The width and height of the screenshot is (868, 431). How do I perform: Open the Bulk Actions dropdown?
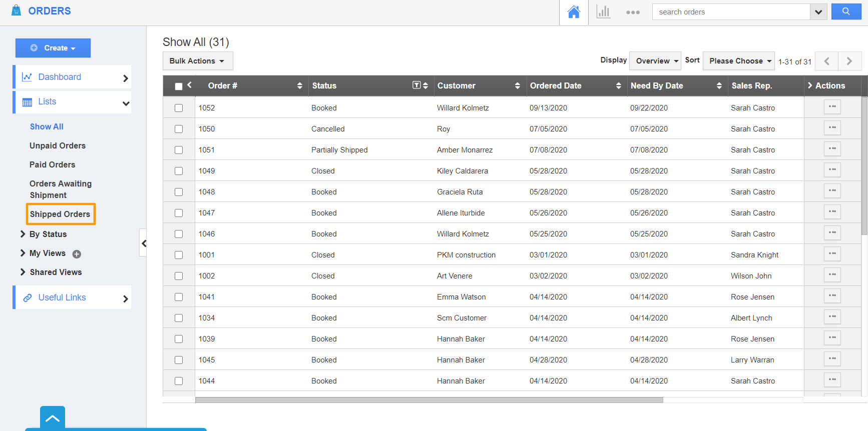pos(197,61)
